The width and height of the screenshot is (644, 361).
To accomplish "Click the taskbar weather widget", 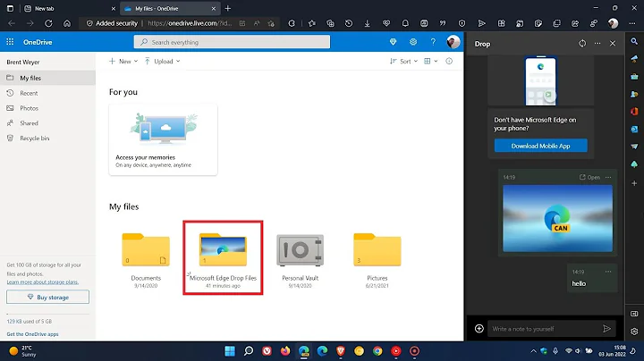I will (x=23, y=351).
